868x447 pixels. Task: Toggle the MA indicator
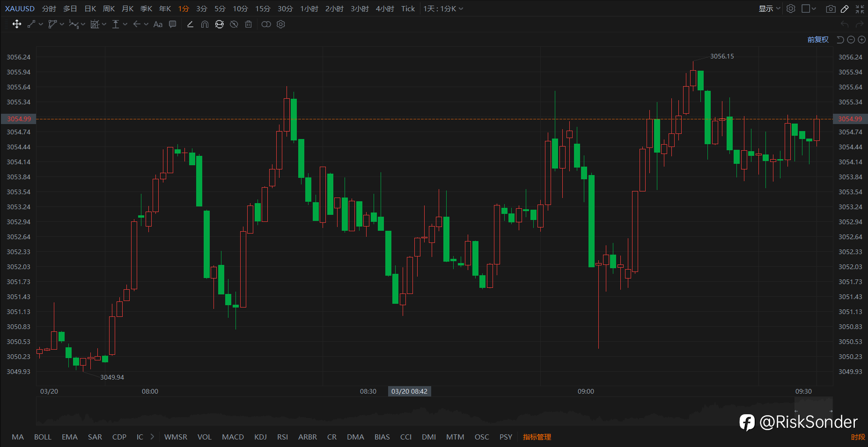[x=18, y=437]
